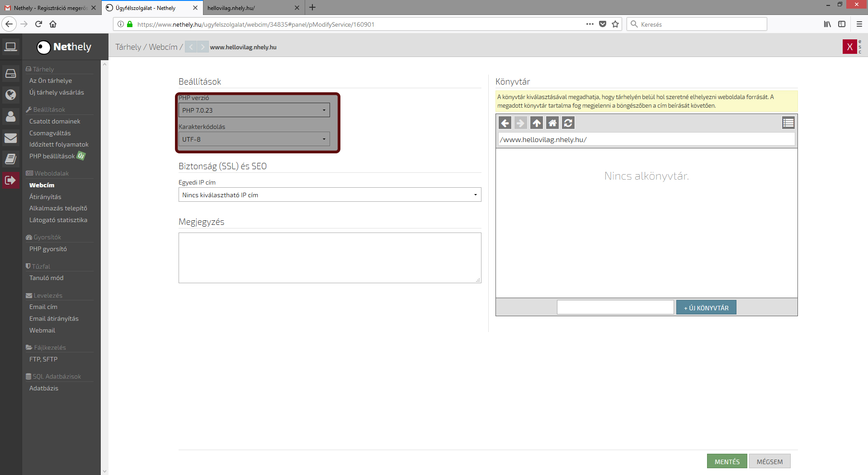
Task: Expand the Karakterkódolás dropdown
Action: point(254,139)
